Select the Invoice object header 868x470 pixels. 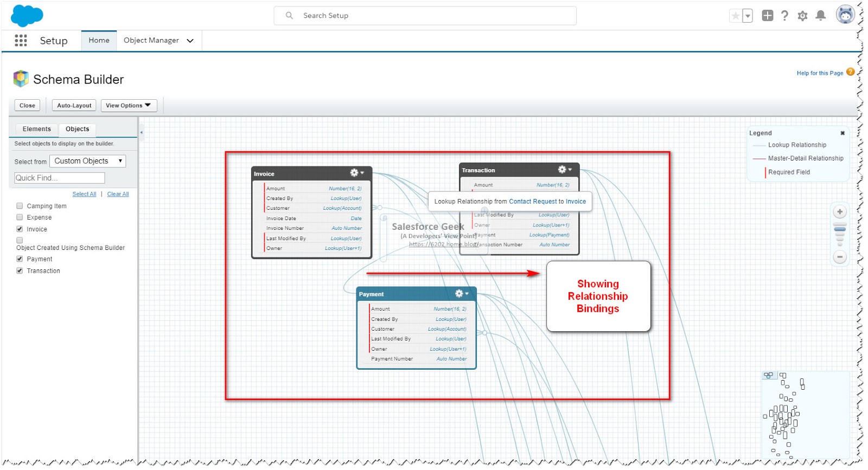(312, 173)
